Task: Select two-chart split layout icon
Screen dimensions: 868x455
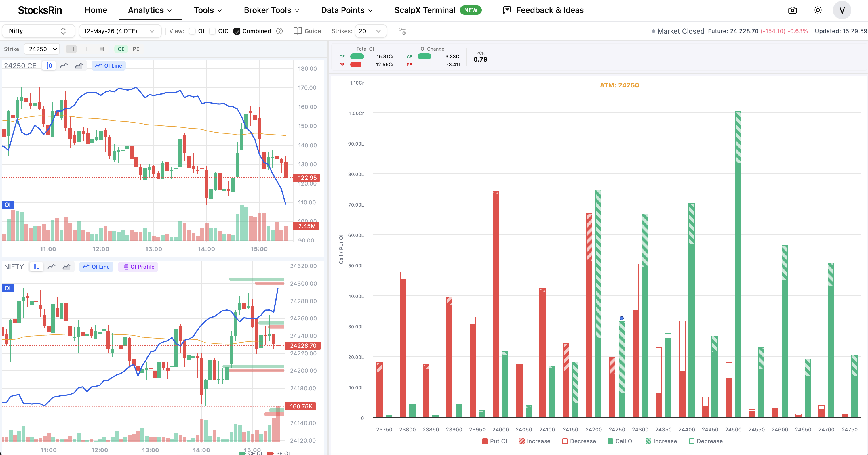Action: coord(87,49)
